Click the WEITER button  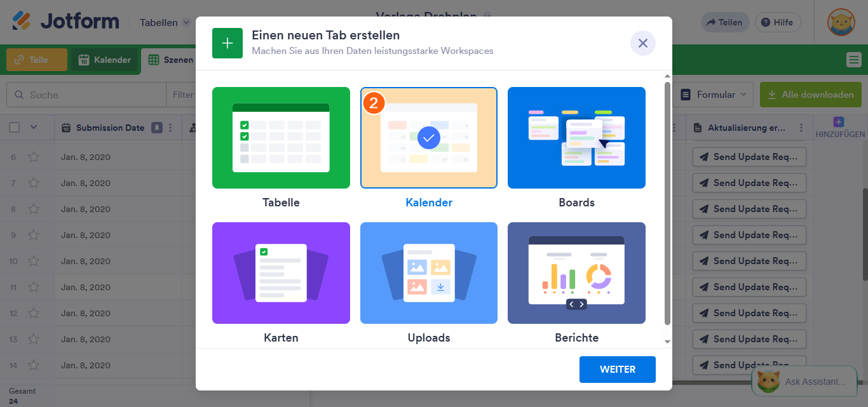[617, 369]
